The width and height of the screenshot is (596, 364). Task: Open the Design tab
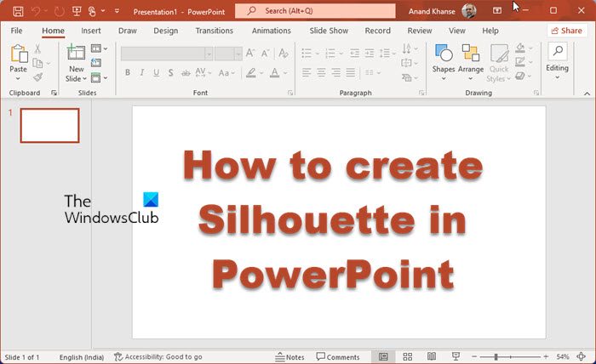(165, 31)
